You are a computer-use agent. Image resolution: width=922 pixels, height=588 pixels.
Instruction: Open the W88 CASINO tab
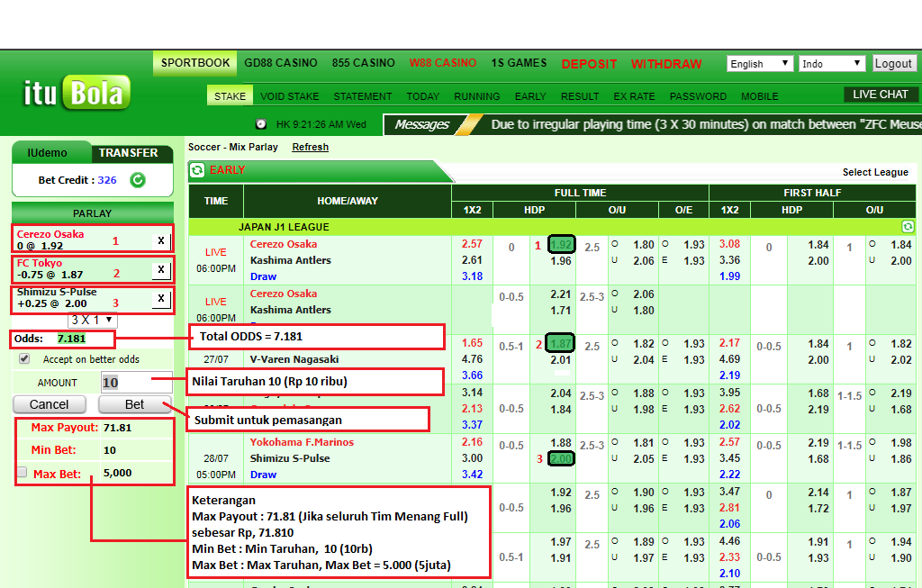[443, 63]
